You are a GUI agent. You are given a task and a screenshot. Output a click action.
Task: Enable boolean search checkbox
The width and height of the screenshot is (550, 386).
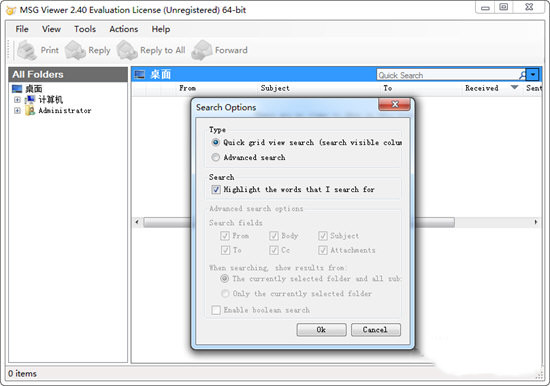[x=216, y=310]
